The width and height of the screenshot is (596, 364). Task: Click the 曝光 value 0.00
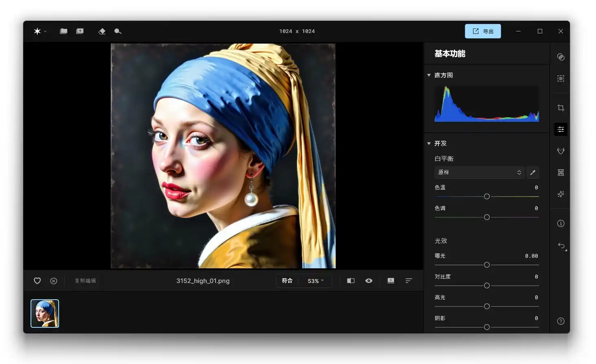[531, 256]
